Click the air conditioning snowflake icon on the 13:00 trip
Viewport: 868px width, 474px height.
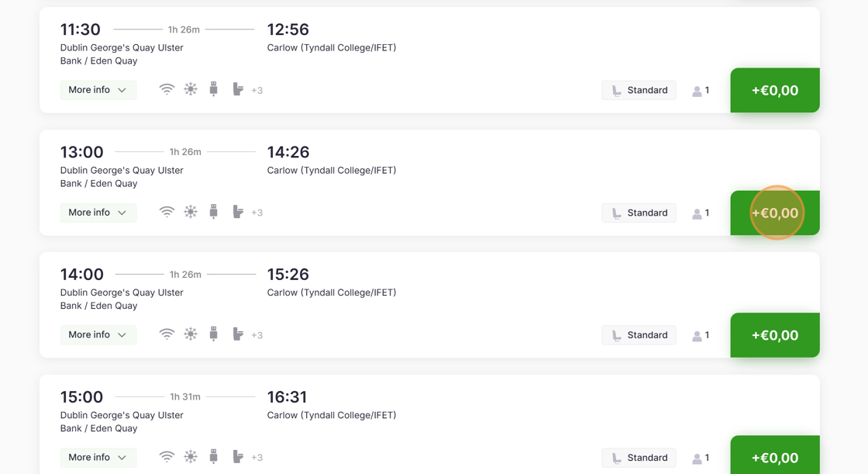click(x=191, y=212)
